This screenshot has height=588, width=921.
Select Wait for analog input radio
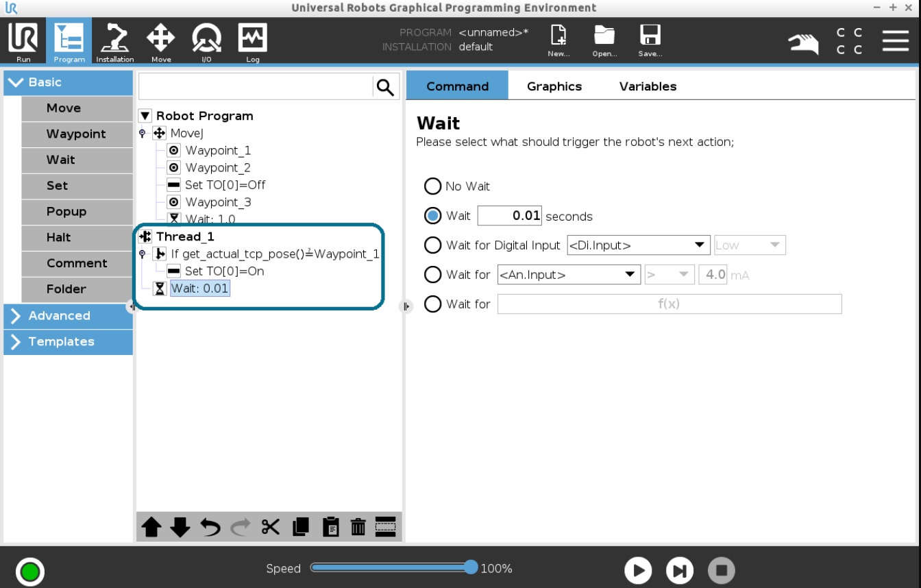(x=432, y=274)
